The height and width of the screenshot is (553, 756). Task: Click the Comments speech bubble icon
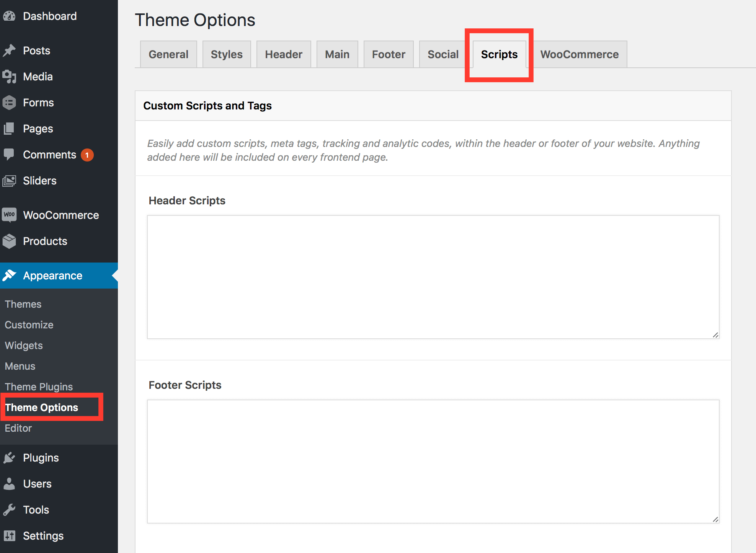click(x=9, y=155)
